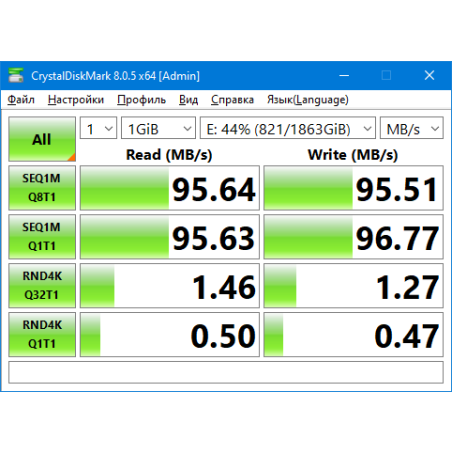
Task: Start all benchmarks with the All button
Action: tap(42, 139)
